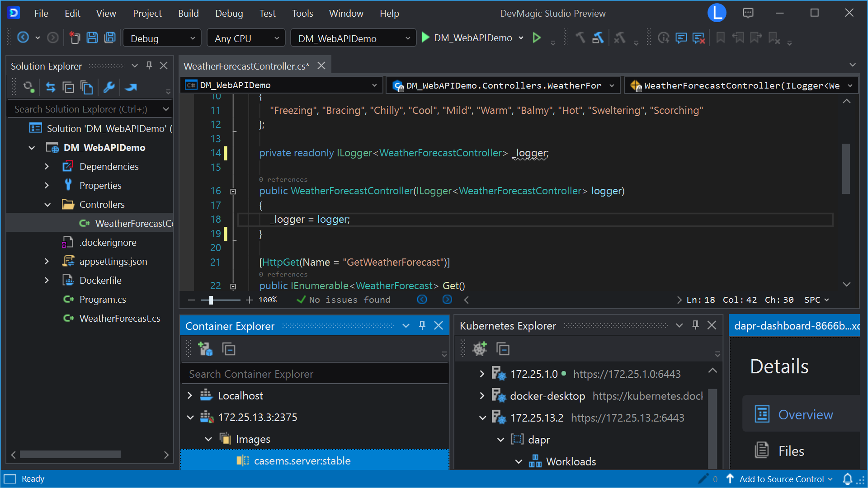Click Sync with Active Document icon
Viewport: 868px width, 488px height.
point(51,87)
